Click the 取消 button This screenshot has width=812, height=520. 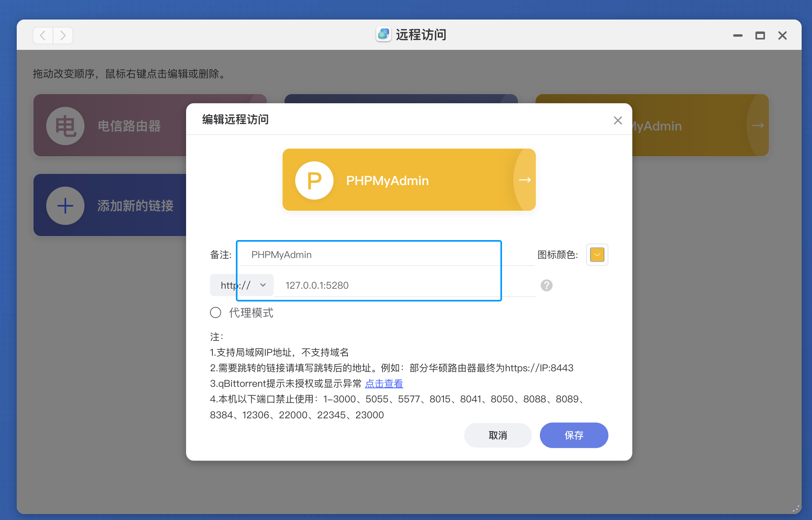pyautogui.click(x=498, y=435)
